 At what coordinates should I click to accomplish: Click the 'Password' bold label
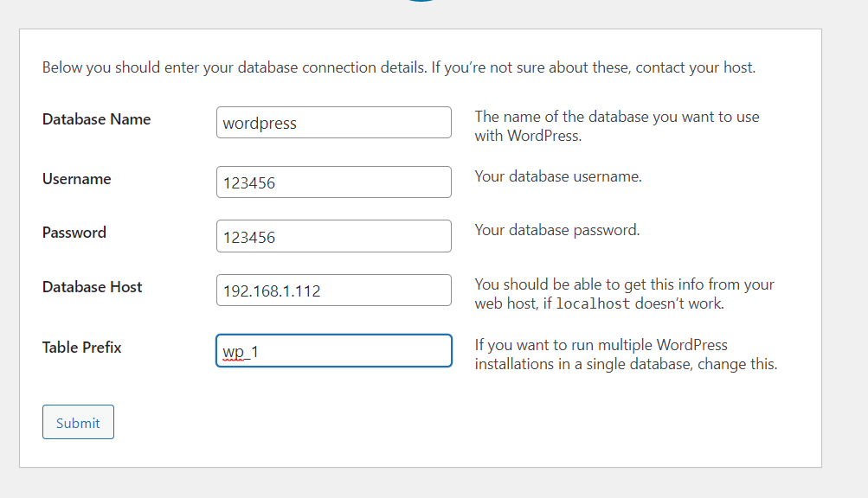coord(74,233)
